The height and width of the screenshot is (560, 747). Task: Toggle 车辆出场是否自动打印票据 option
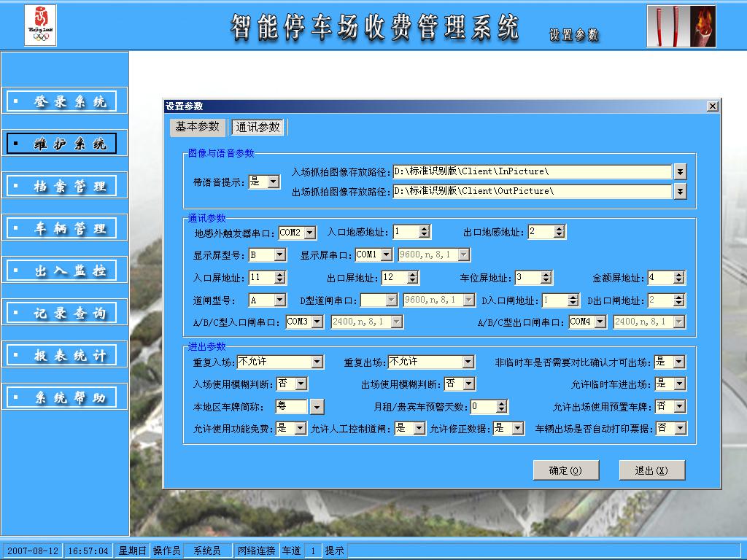pyautogui.click(x=680, y=428)
